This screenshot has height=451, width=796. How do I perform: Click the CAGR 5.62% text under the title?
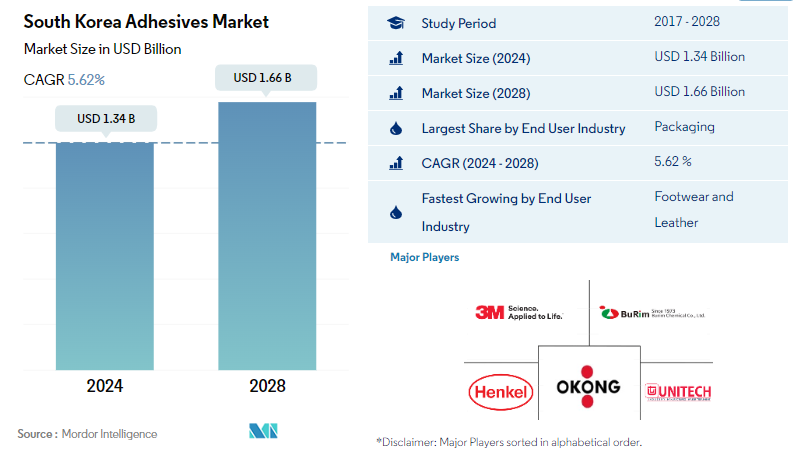pos(64,78)
